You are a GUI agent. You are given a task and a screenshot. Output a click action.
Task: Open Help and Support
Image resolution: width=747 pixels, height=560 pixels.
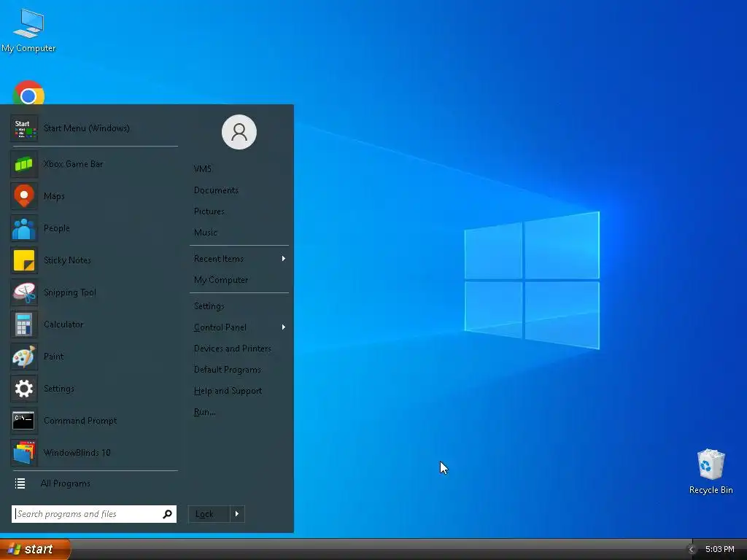(228, 391)
